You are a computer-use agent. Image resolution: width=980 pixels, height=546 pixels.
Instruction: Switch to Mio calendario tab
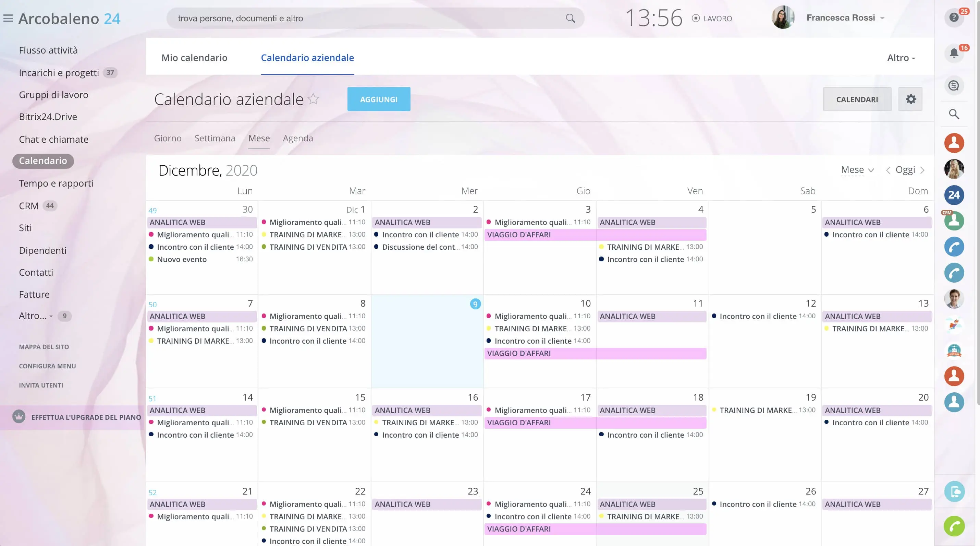(194, 58)
